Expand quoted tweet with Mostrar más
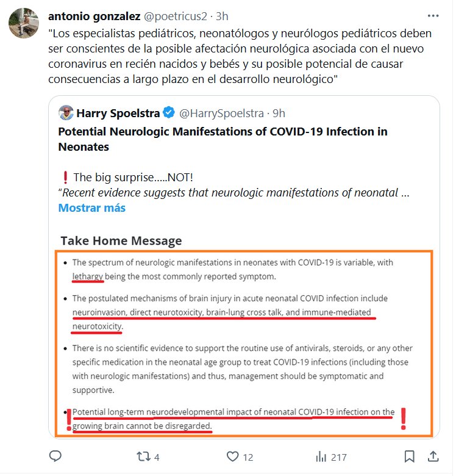This screenshot has width=456, height=476. pos(91,208)
